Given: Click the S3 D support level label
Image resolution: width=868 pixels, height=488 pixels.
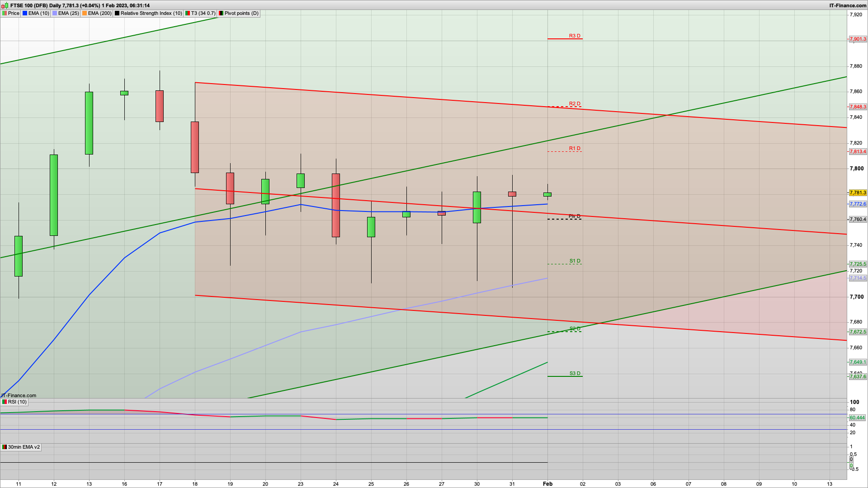Looking at the screenshot, I should click(575, 374).
